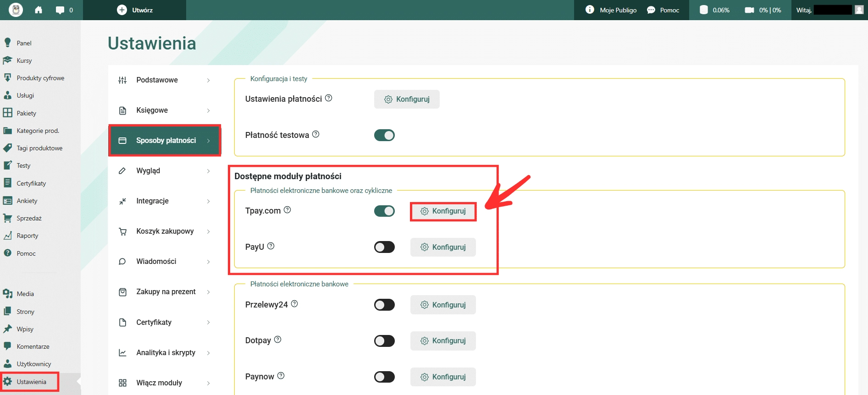Click the Publigo owl logo
This screenshot has height=395, width=868.
(16, 10)
